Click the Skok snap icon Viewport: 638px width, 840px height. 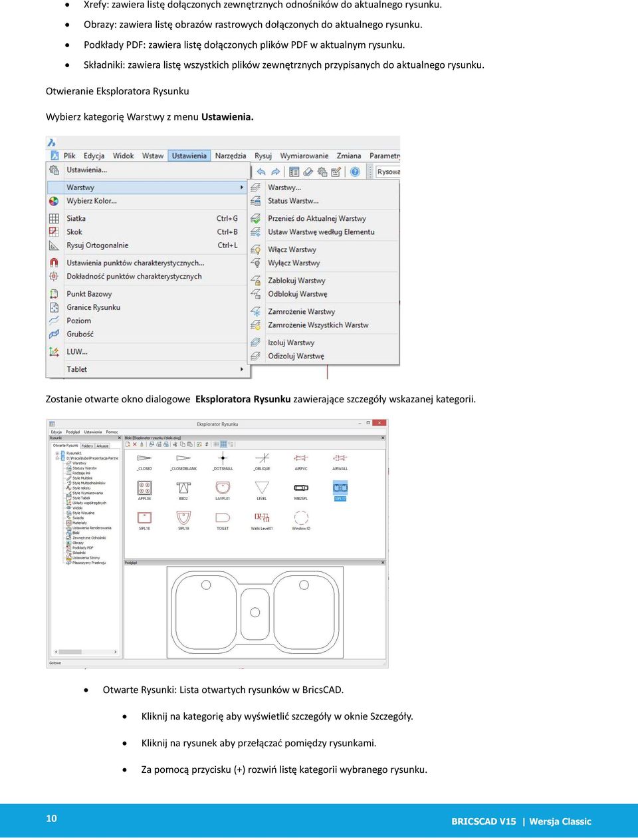[x=54, y=231]
